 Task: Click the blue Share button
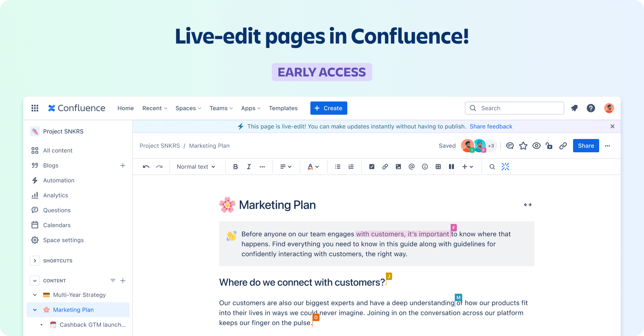[x=586, y=146]
